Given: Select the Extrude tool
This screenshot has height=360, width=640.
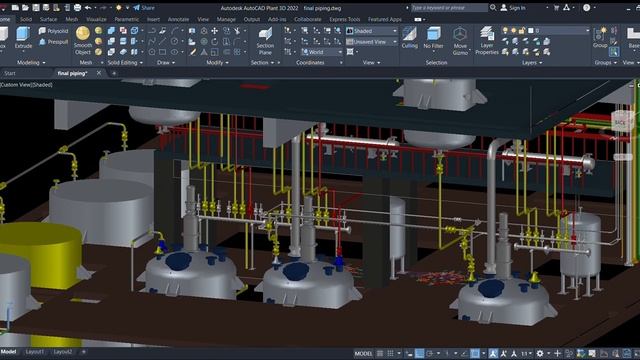Looking at the screenshot, I should click(x=23, y=38).
